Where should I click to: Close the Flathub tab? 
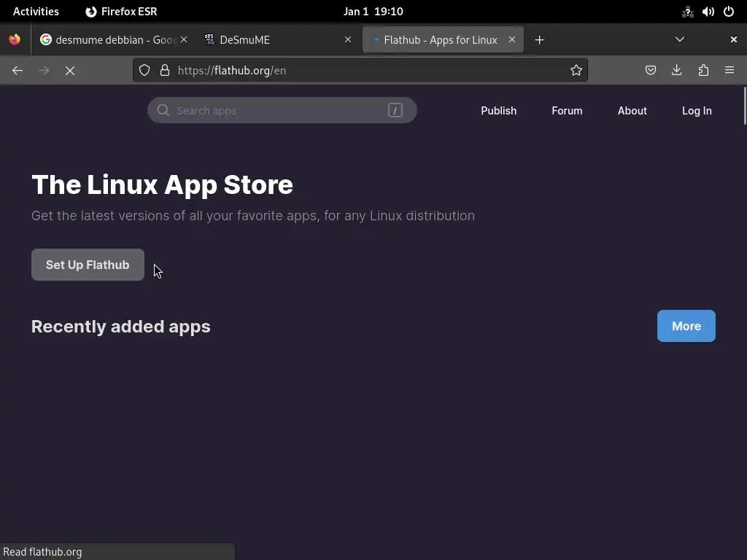pyautogui.click(x=511, y=39)
